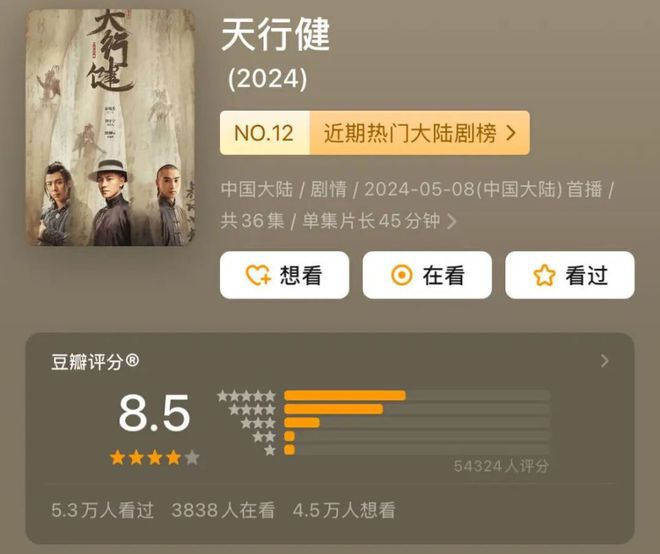Click the four-star rating row icon
Screen dimensions: 660x554
[252, 409]
